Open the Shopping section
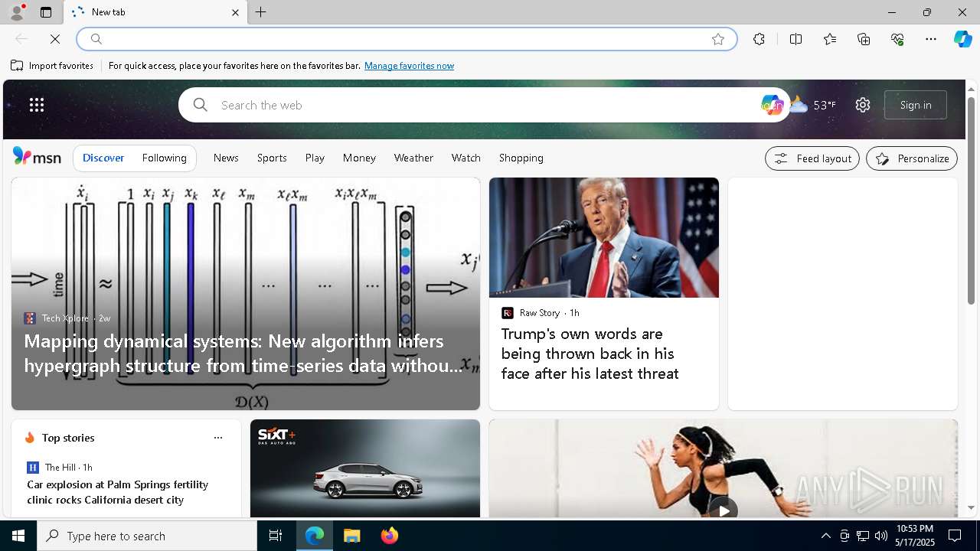 point(521,158)
